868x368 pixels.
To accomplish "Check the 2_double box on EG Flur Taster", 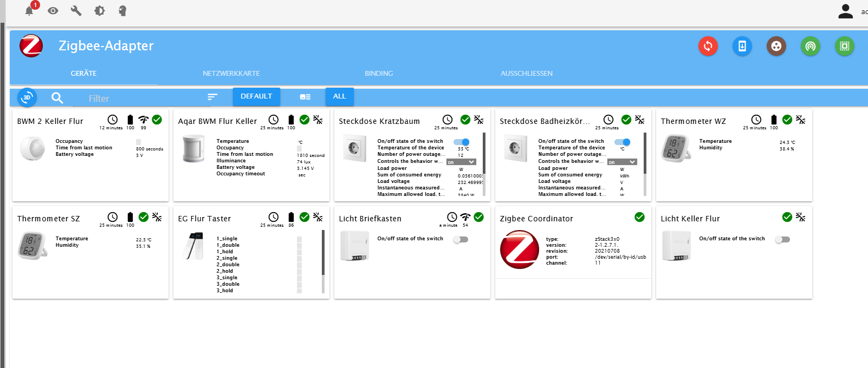I will [299, 265].
